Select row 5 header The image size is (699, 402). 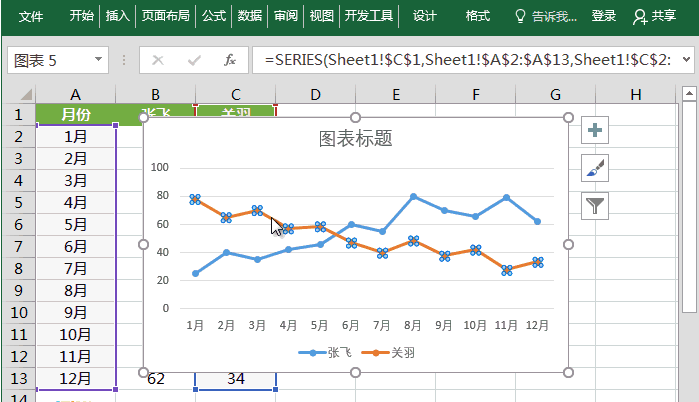click(x=18, y=203)
